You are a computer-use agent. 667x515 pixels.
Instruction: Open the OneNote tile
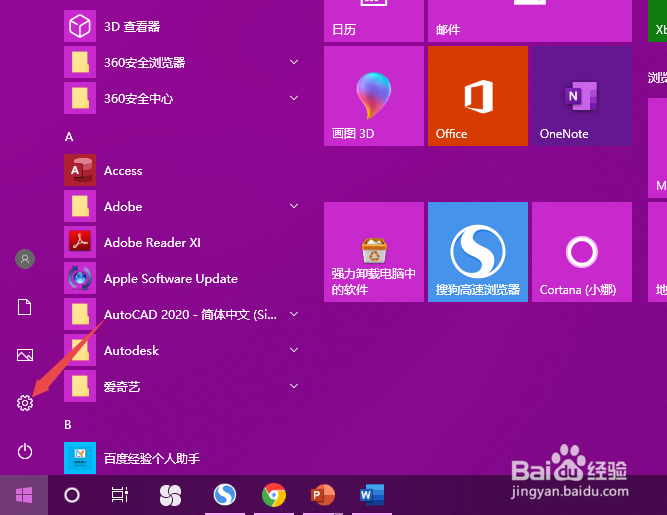click(x=581, y=96)
